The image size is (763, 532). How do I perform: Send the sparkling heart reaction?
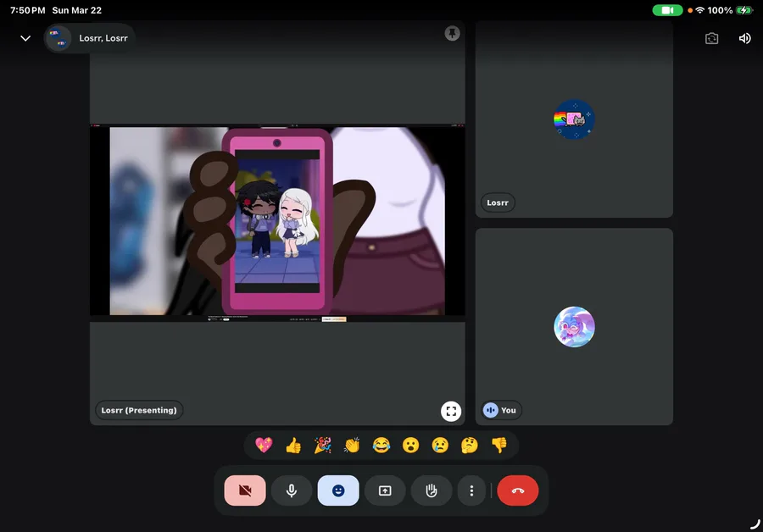tap(264, 445)
